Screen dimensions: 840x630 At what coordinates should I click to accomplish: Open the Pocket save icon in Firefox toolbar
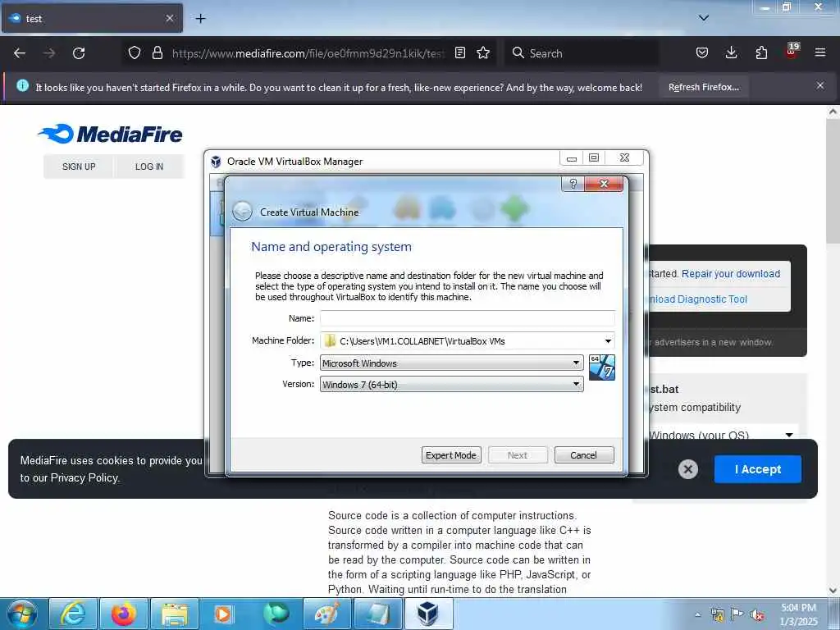[702, 52]
